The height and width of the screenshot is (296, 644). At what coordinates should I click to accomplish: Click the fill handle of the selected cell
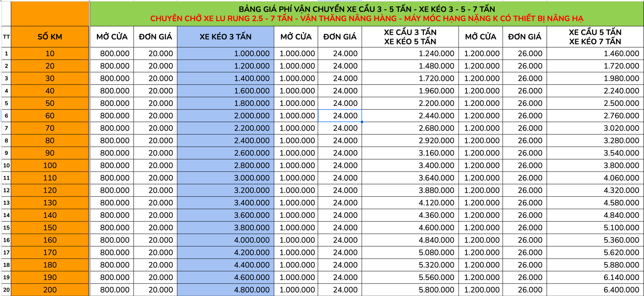(362, 122)
